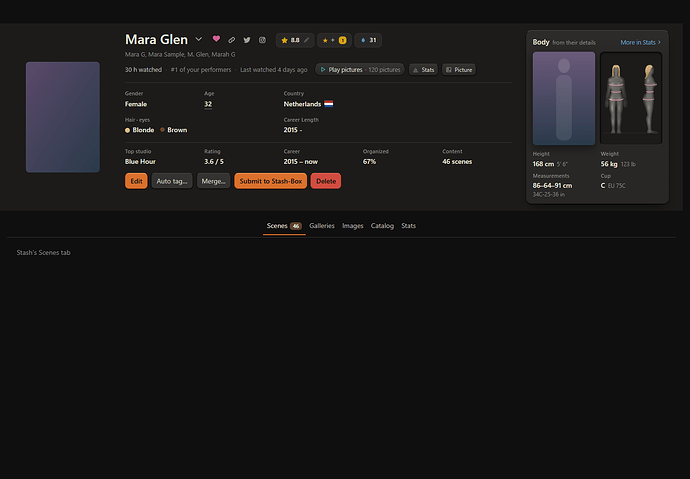Click the alias line 'Mara G, Mara Sample'

(x=180, y=55)
